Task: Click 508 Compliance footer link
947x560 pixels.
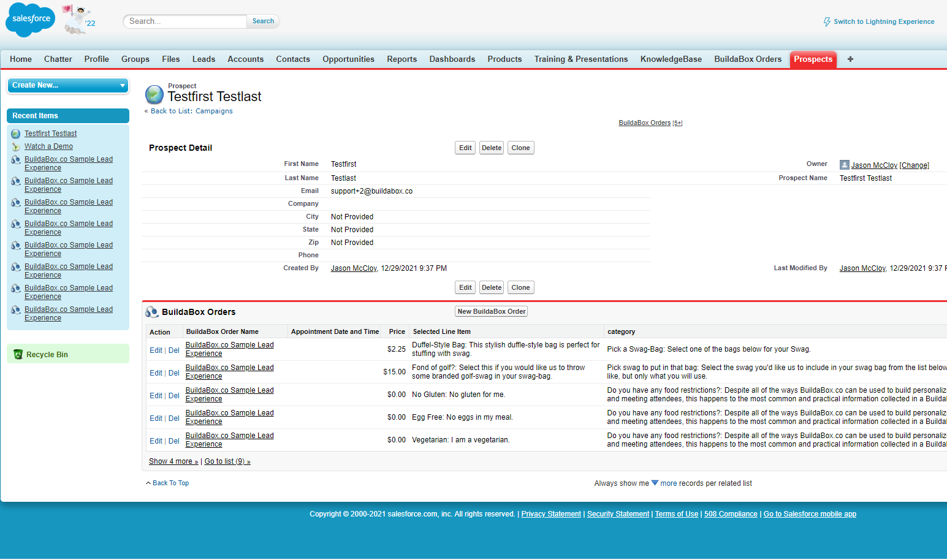Action: [x=731, y=514]
